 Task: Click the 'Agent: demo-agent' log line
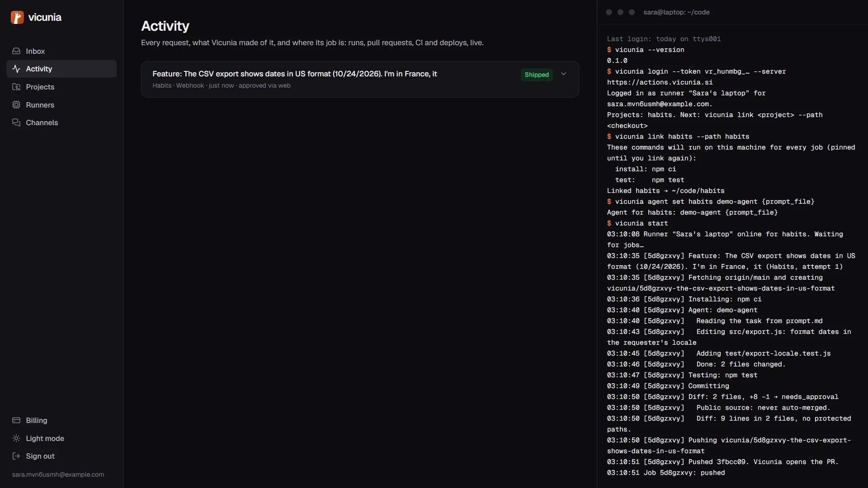pos(682,310)
